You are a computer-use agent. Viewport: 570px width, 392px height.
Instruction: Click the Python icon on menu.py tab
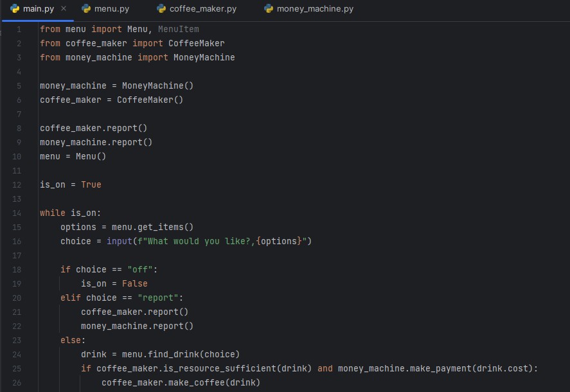pos(85,9)
